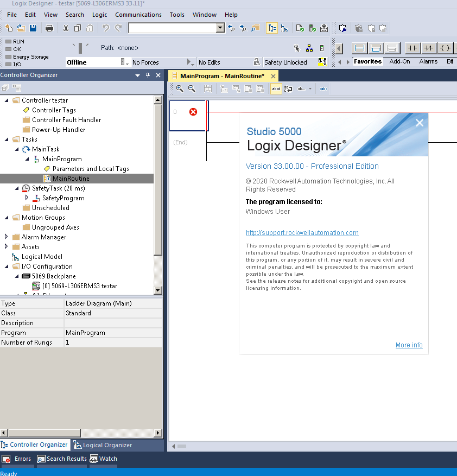Switch to the Add-On instruction tab

pyautogui.click(x=399, y=62)
